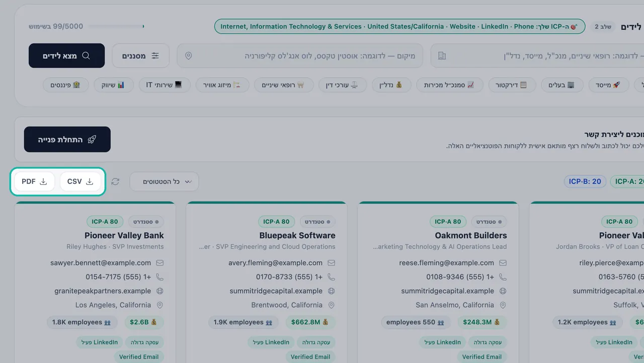The image size is (644, 363).
Task: Open the Oakmont Builders lead card title
Action: coord(471,235)
